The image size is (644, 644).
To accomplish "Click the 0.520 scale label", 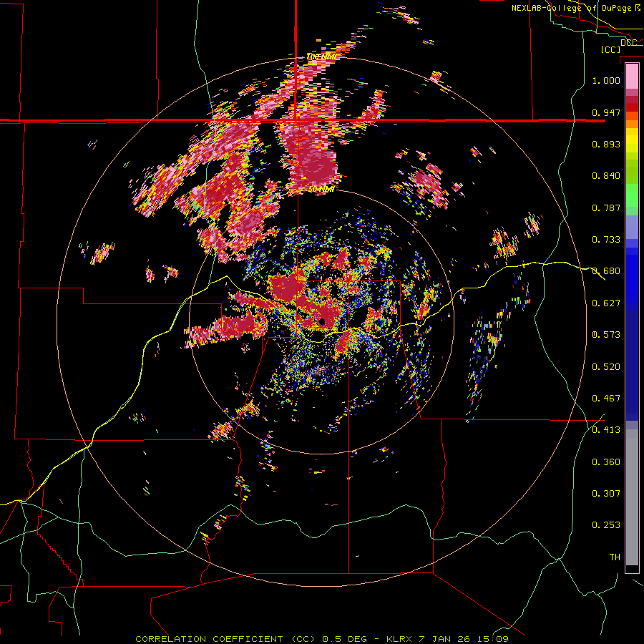I will 606,367.
